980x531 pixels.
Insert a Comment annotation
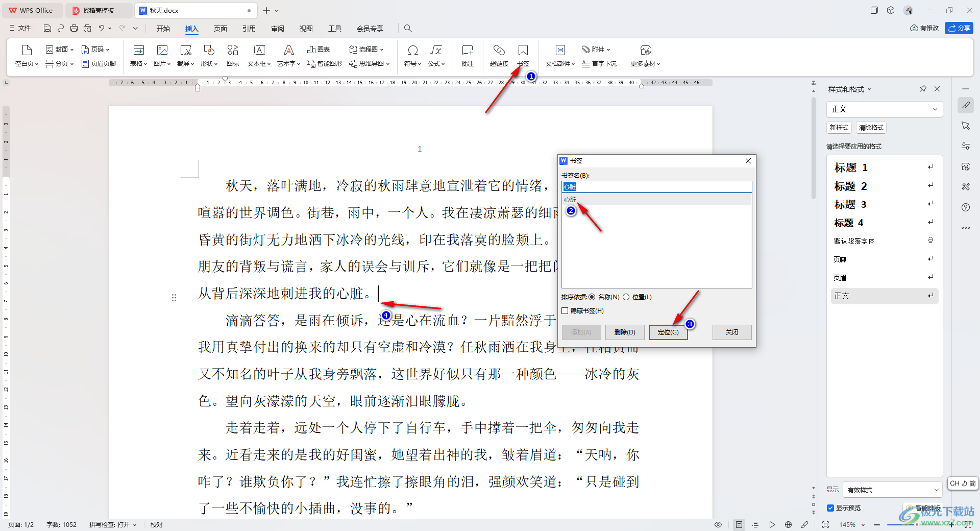tap(468, 56)
